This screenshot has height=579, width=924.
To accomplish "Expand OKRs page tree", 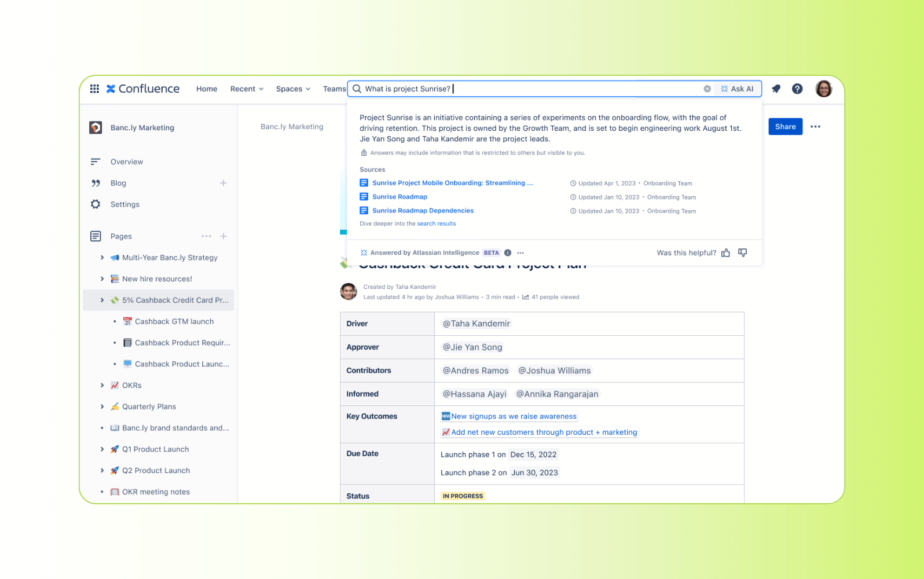I will [102, 385].
